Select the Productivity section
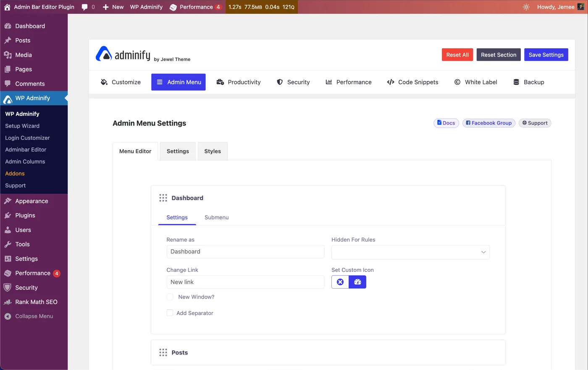The image size is (588, 370). (x=239, y=82)
